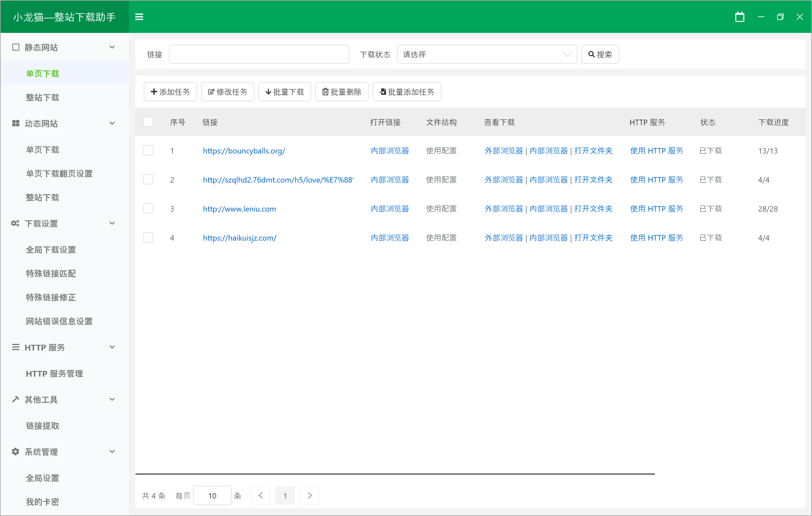Collapse the HTTP 服务 section chevron

[112, 347]
